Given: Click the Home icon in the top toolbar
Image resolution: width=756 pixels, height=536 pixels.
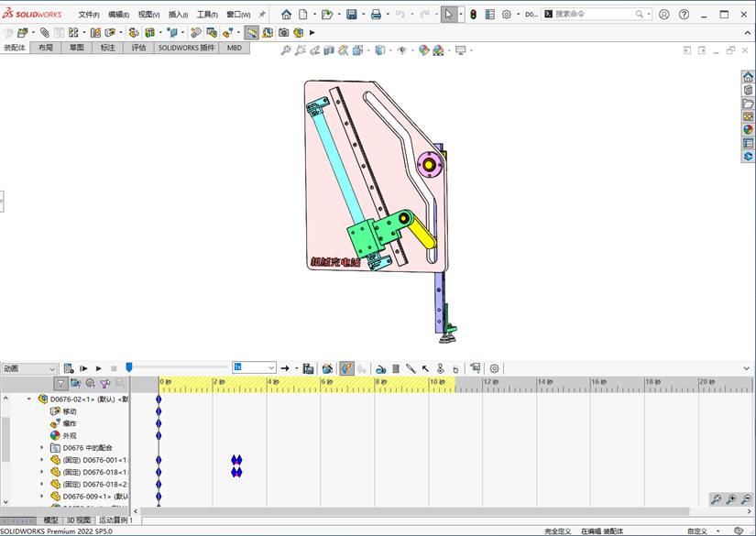Looking at the screenshot, I should [287, 15].
